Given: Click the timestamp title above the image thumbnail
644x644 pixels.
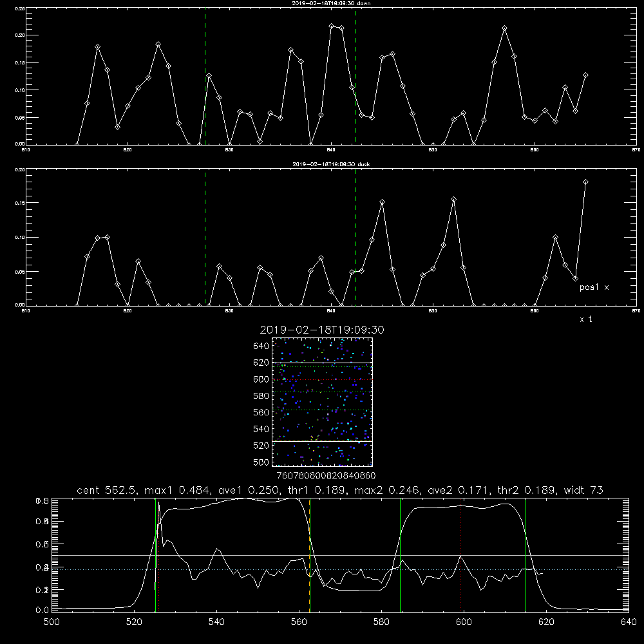Looking at the screenshot, I should tap(322, 330).
